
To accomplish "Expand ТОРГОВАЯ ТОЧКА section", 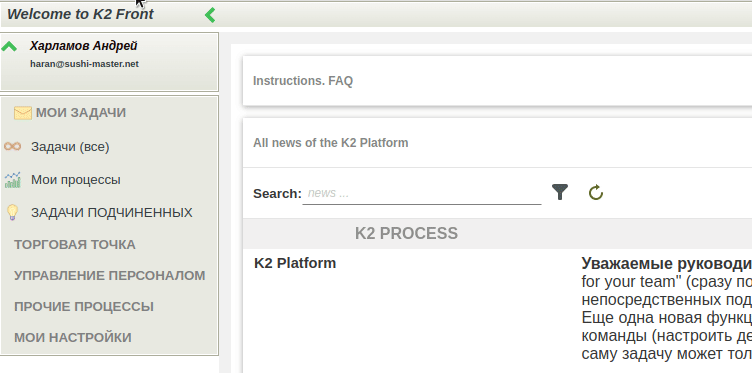I will (75, 245).
